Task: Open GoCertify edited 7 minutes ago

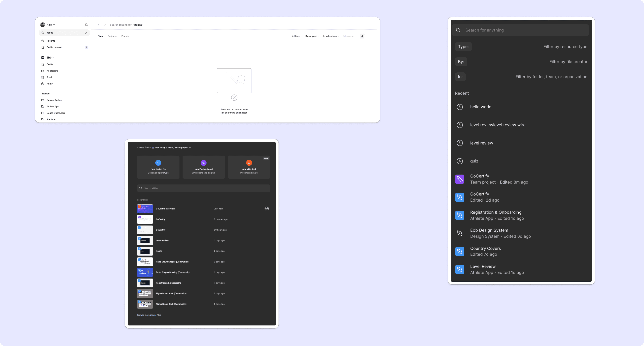Action: pos(203,219)
